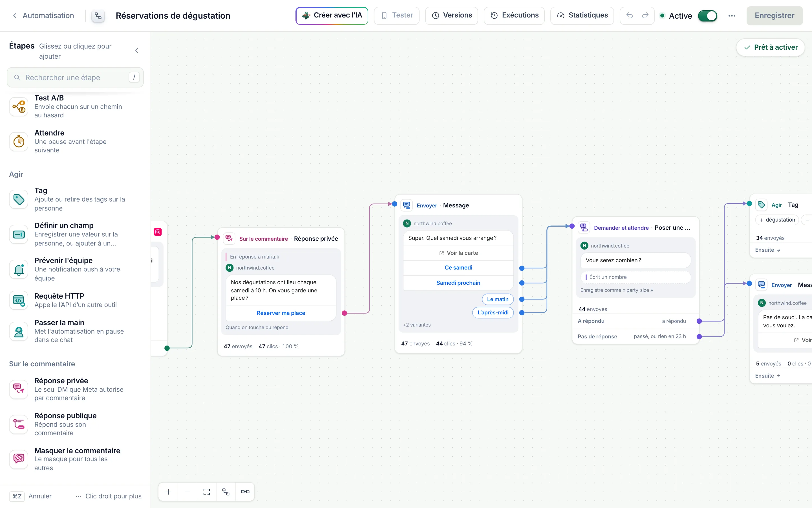Auto-arrange the flow layout
Image resolution: width=812 pixels, height=508 pixels.
pyautogui.click(x=226, y=492)
